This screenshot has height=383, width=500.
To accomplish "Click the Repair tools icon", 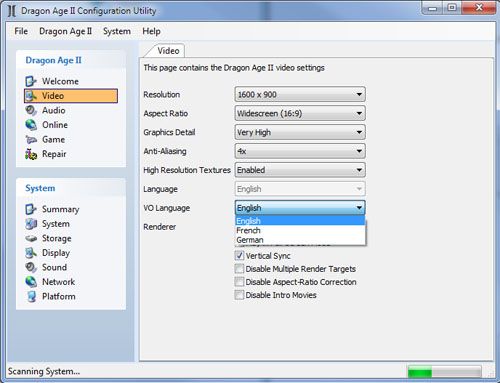I will (31, 154).
